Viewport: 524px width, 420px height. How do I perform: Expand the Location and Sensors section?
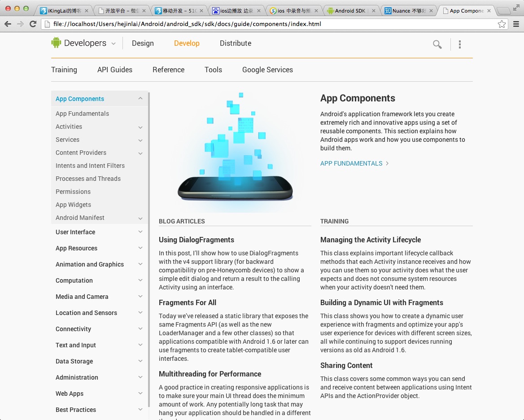(140, 312)
